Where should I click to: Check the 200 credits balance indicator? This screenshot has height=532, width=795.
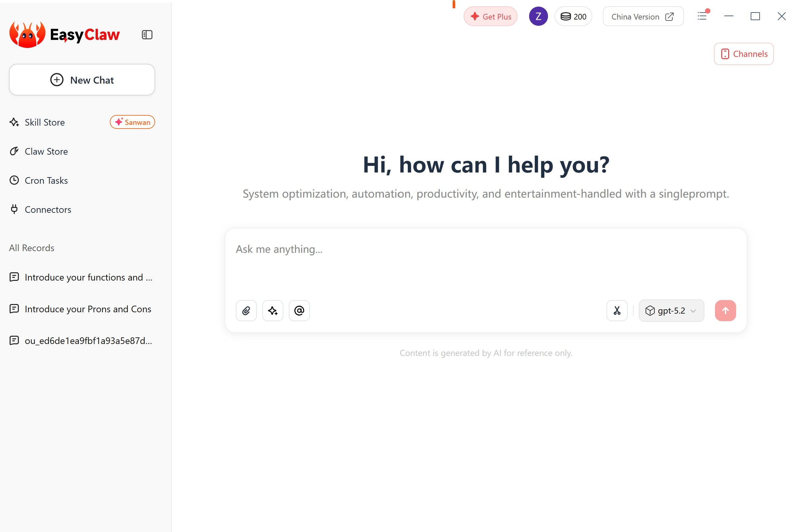coord(573,16)
